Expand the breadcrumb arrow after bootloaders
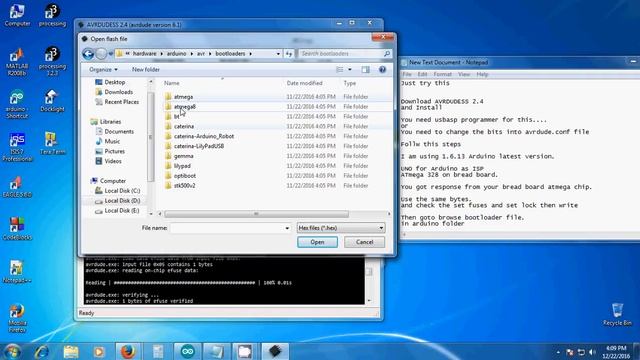 point(250,54)
